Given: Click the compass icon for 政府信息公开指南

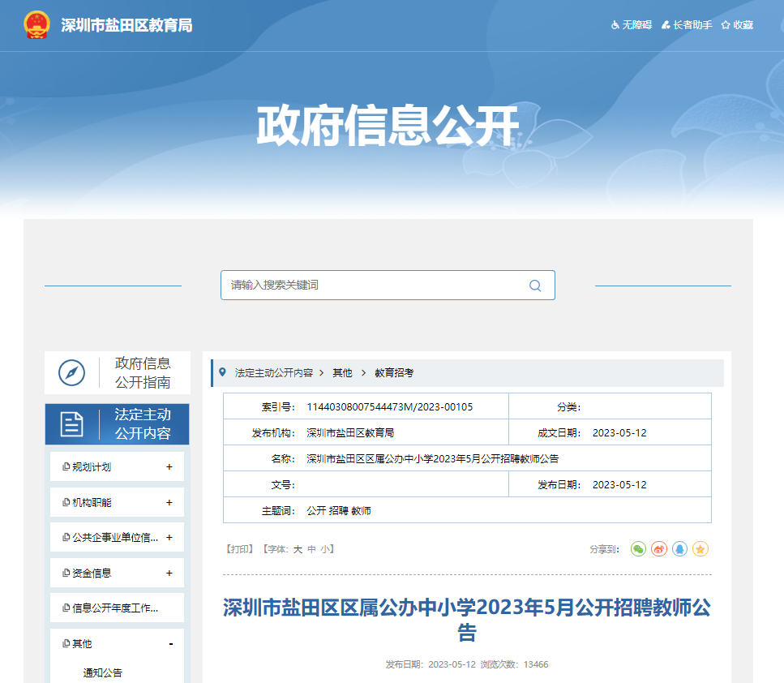Looking at the screenshot, I should coord(71,373).
